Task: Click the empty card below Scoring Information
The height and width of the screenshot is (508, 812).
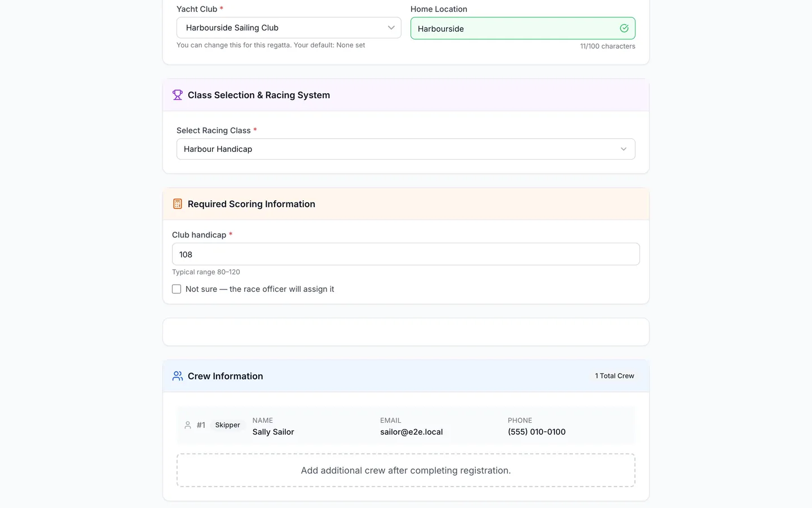Action: click(x=406, y=332)
